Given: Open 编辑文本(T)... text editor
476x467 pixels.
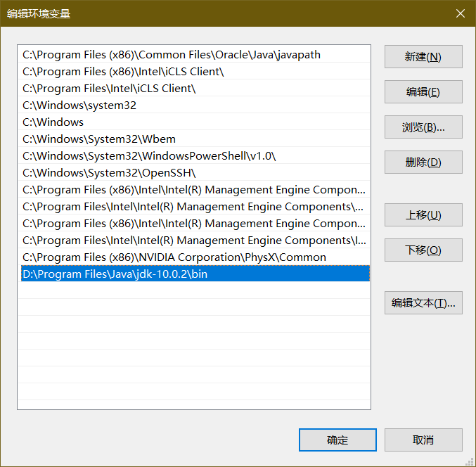Looking at the screenshot, I should click(x=423, y=303).
